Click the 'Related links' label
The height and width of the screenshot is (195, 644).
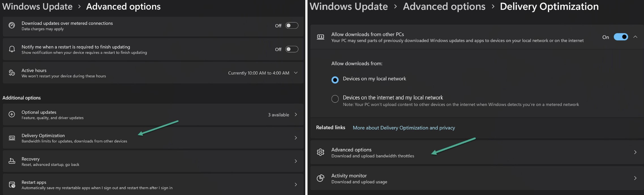(x=330, y=128)
